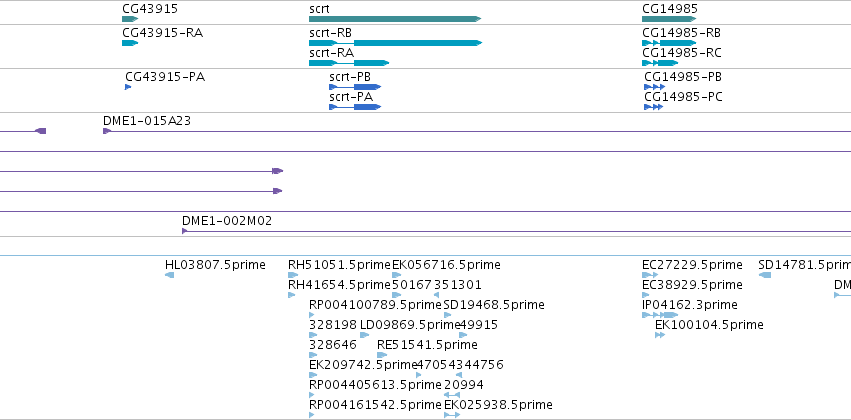Select the CG14985-RC transcript feature
Image resolution: width=851 pixels, height=420 pixels.
(x=661, y=63)
